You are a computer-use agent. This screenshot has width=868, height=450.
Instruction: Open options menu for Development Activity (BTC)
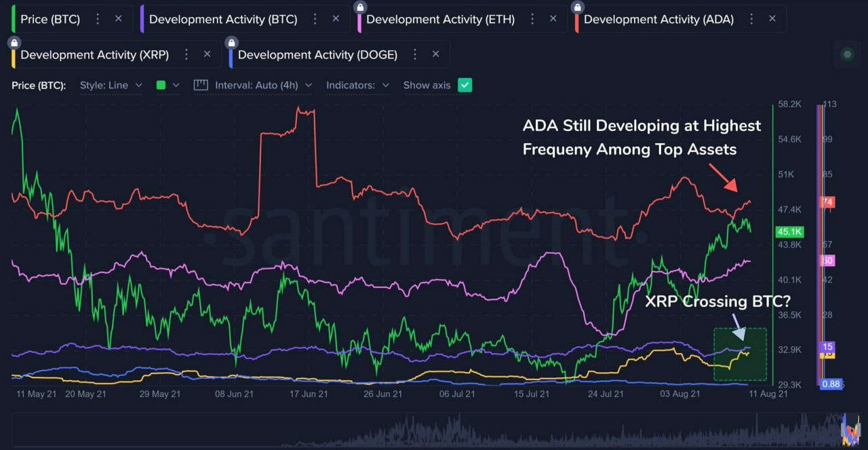pos(315,19)
